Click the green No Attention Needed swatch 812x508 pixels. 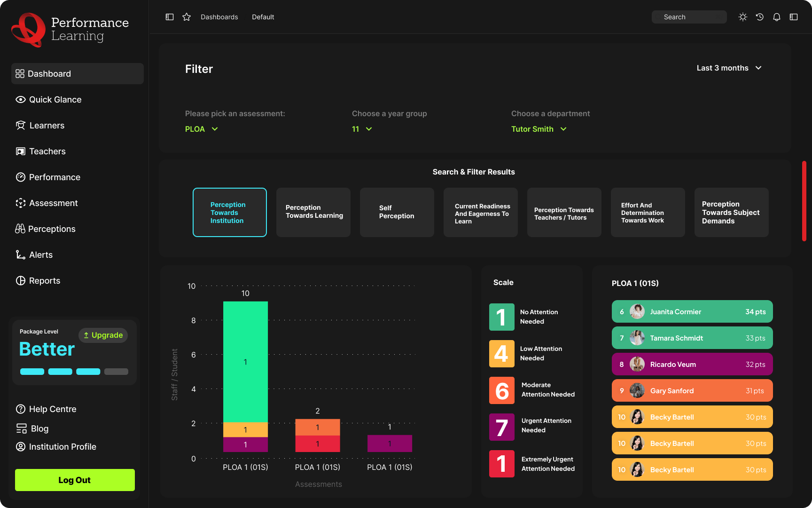(502, 317)
